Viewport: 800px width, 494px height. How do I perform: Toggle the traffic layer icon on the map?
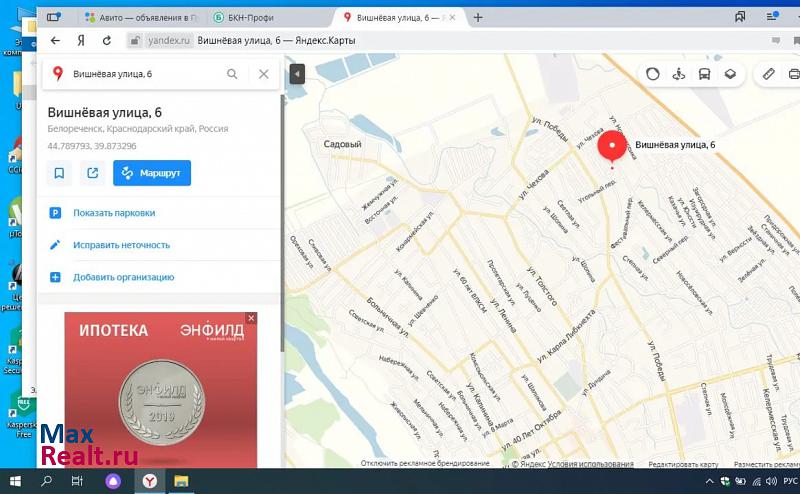point(653,74)
